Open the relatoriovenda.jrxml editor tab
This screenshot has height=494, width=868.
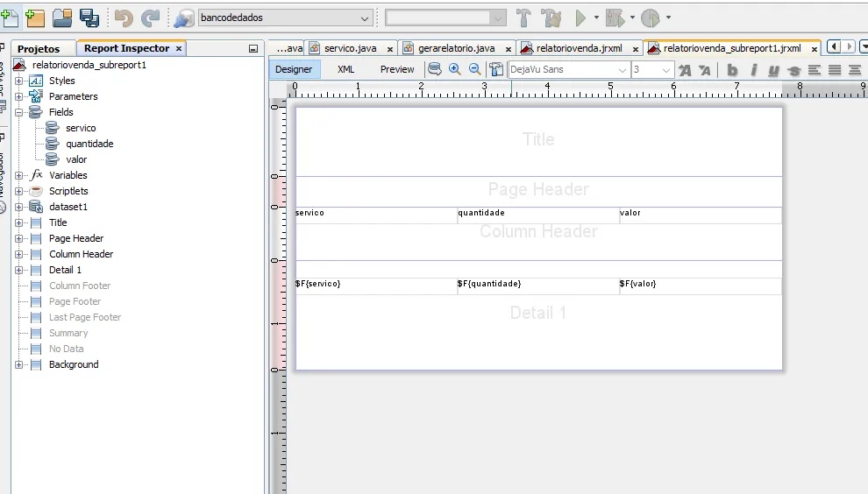pos(579,48)
